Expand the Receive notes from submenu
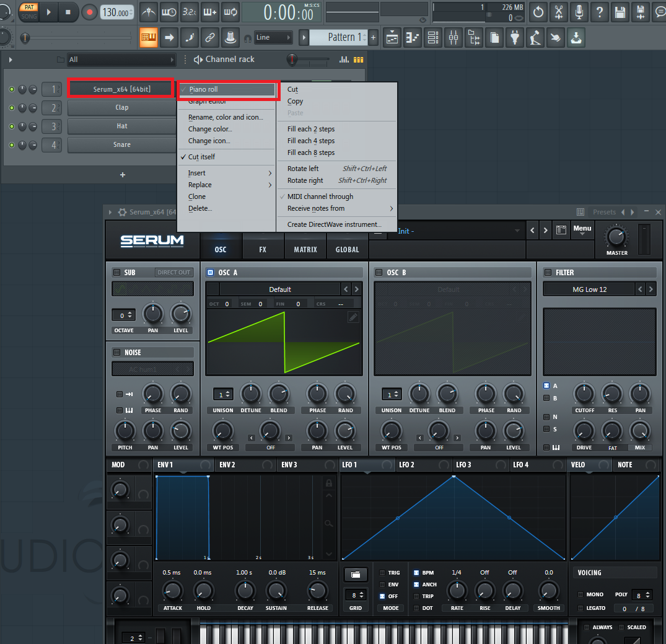This screenshot has height=644, width=666. (337, 208)
